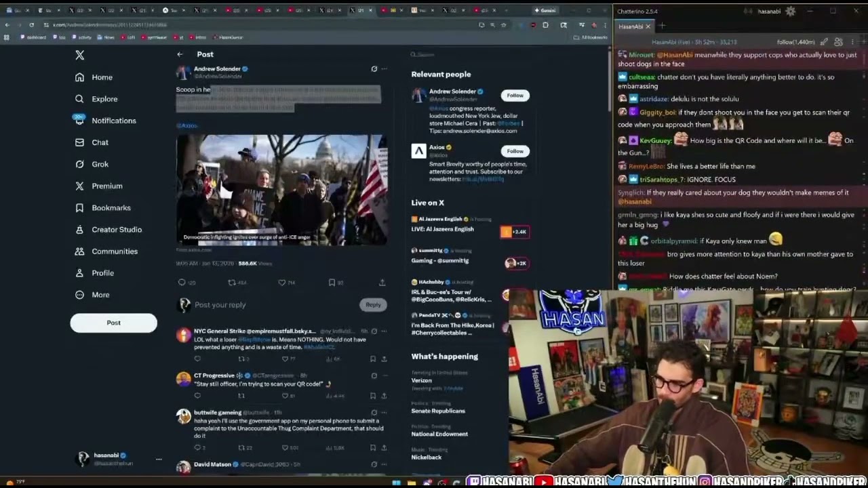Image resolution: width=868 pixels, height=488 pixels.
Task: Click the Post your reply field
Action: pos(275,305)
